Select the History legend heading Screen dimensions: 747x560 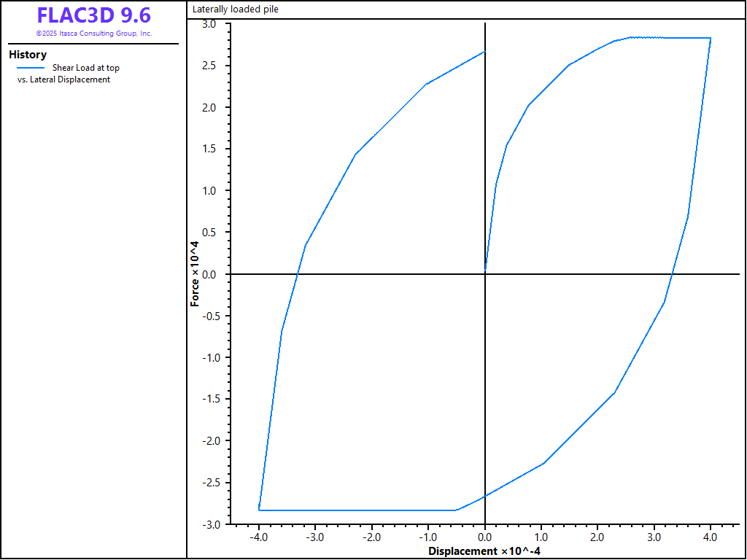click(x=28, y=55)
